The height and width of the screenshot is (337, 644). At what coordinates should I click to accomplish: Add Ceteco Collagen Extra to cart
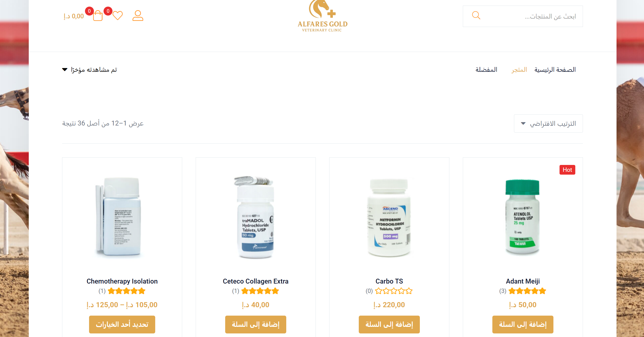click(x=256, y=325)
